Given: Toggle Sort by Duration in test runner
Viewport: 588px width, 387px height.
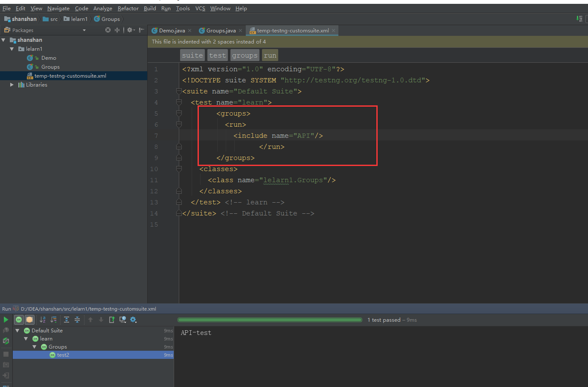Looking at the screenshot, I should 54,320.
